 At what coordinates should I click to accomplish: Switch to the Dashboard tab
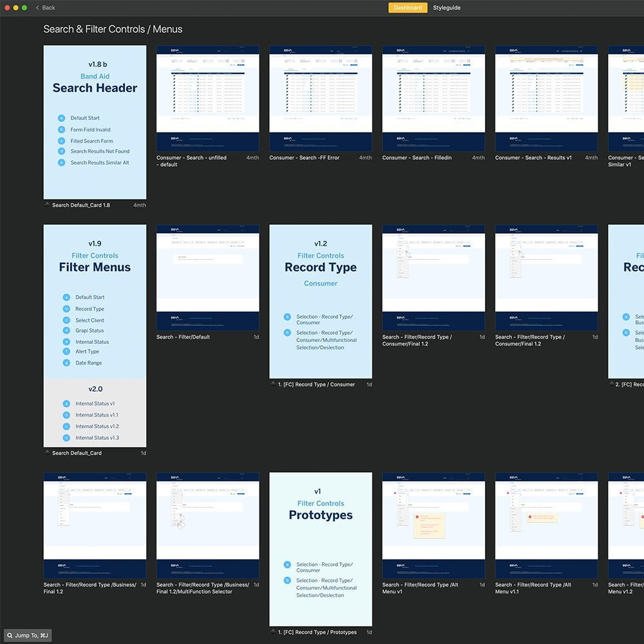[407, 8]
